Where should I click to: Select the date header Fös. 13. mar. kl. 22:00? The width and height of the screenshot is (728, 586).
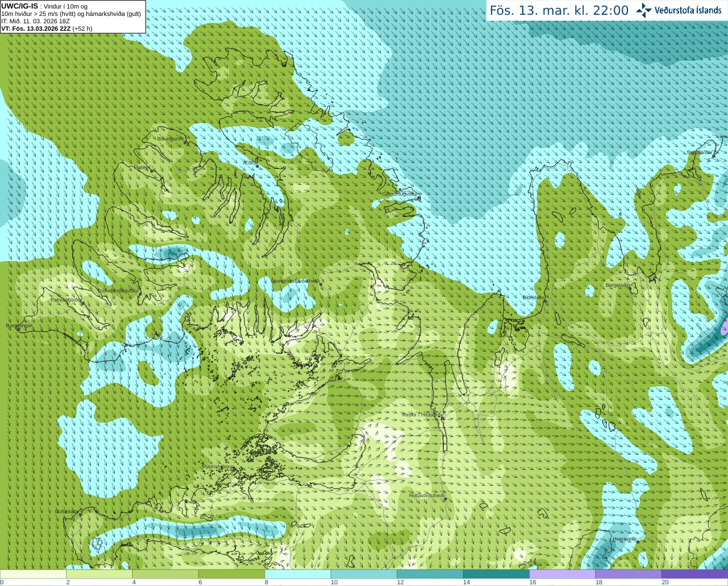[559, 11]
